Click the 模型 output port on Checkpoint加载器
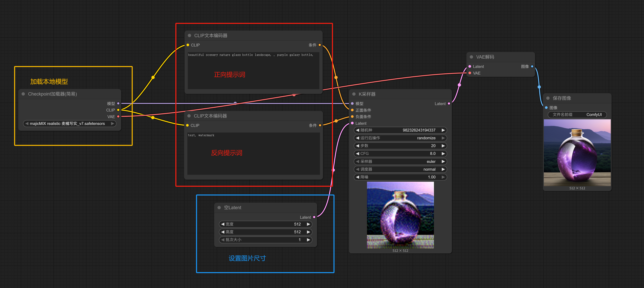Viewport: 644px width, 288px height. point(118,103)
